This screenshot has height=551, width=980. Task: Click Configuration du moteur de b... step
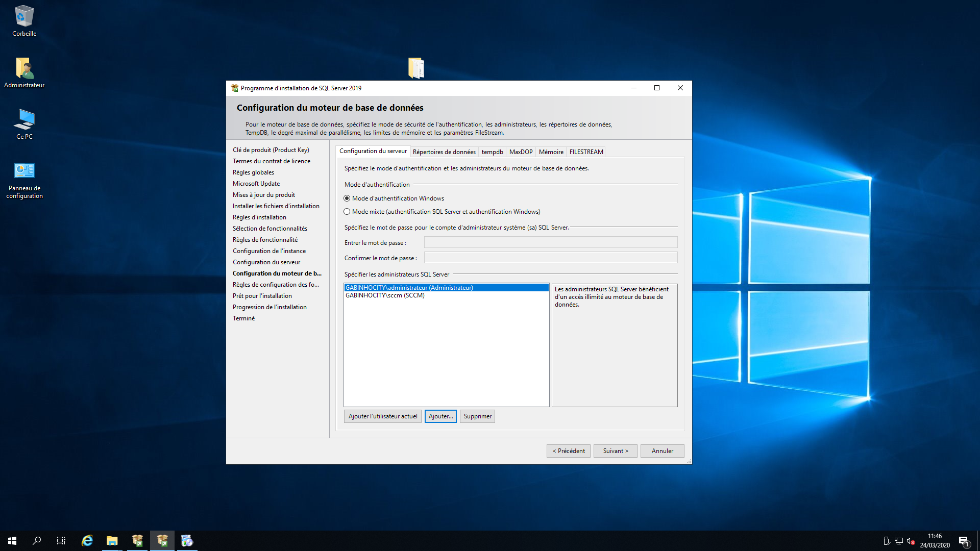(x=277, y=273)
